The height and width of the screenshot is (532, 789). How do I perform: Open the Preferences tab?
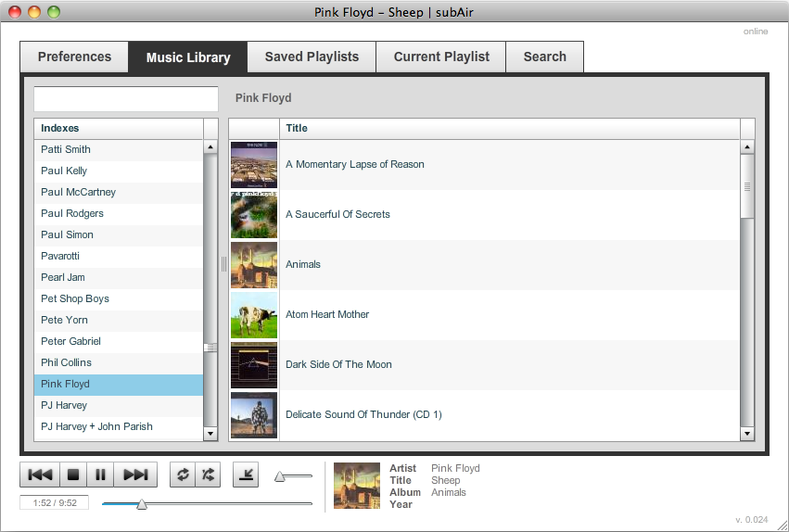click(x=74, y=57)
